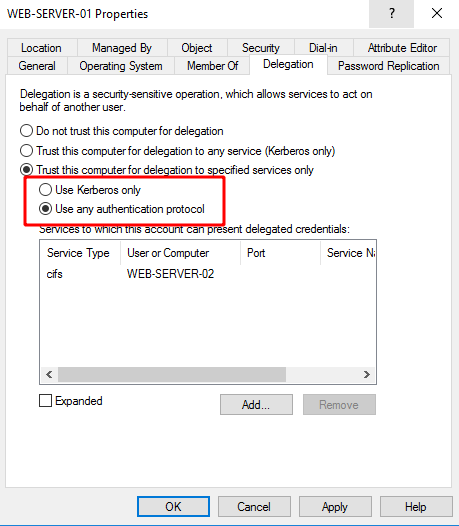
Task: Confirm with the OK button
Action: click(x=173, y=507)
